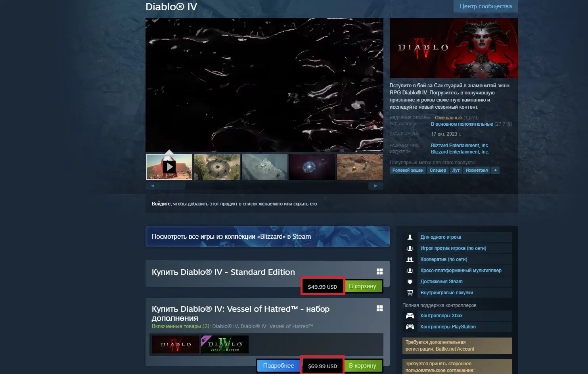Select the third snowy screenshot thumbnail
Image resolution: width=588 pixels, height=374 pixels.
coord(264,167)
